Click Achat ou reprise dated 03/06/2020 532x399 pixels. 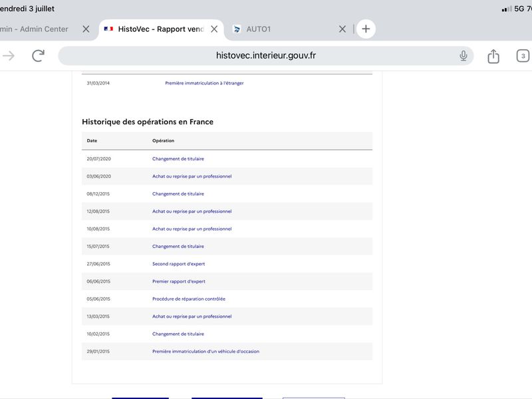pyautogui.click(x=192, y=176)
